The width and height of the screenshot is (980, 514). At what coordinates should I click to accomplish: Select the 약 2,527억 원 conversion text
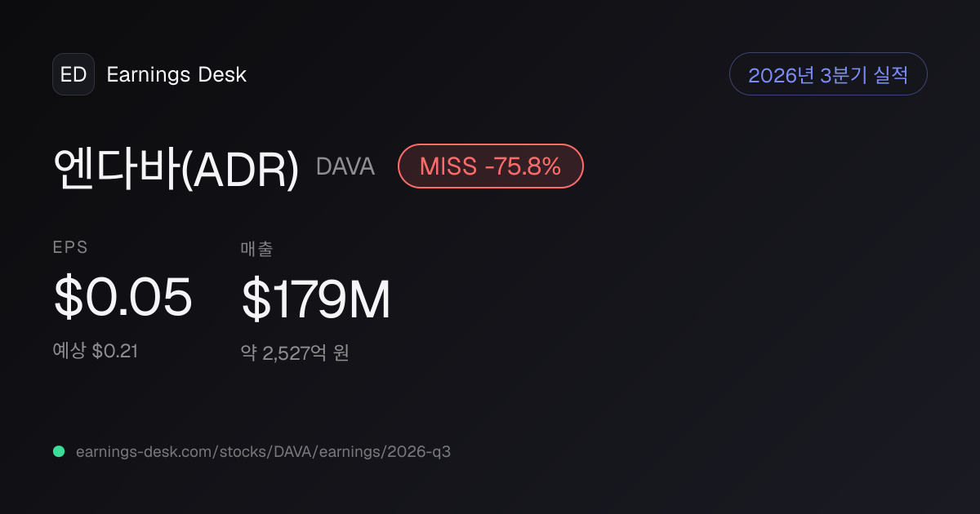tap(295, 353)
